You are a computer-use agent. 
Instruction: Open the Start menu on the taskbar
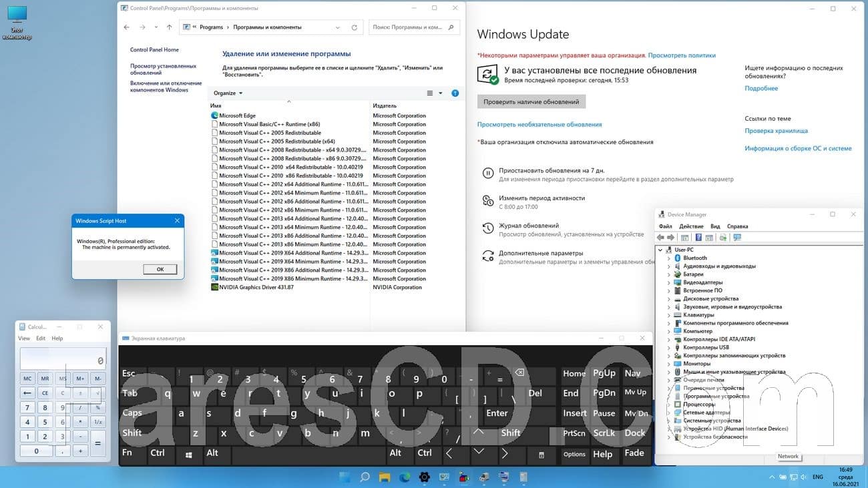pos(345,477)
